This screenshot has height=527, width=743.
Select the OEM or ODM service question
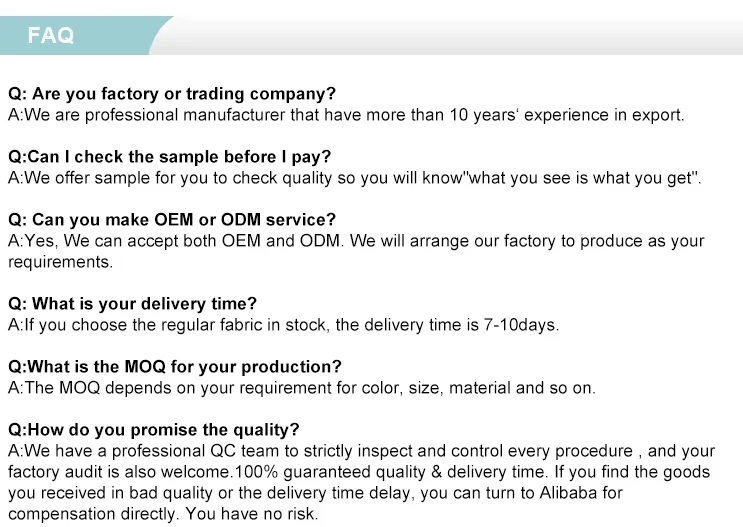click(x=172, y=220)
